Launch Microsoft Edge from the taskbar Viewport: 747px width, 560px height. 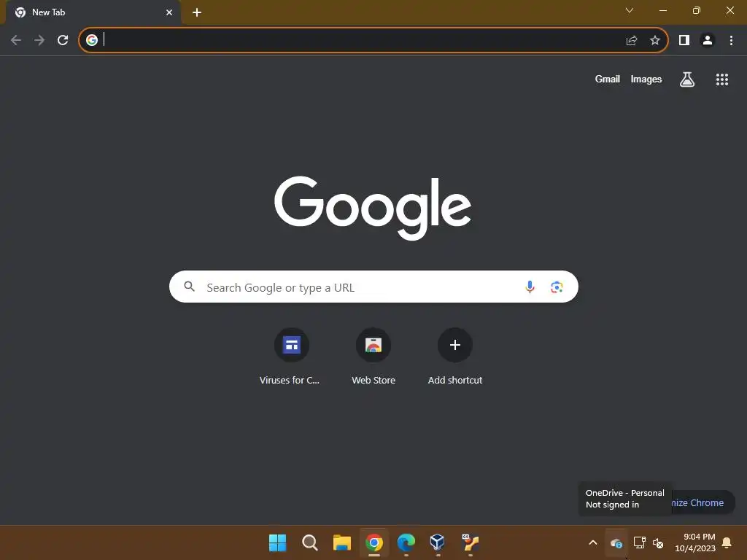coord(406,542)
